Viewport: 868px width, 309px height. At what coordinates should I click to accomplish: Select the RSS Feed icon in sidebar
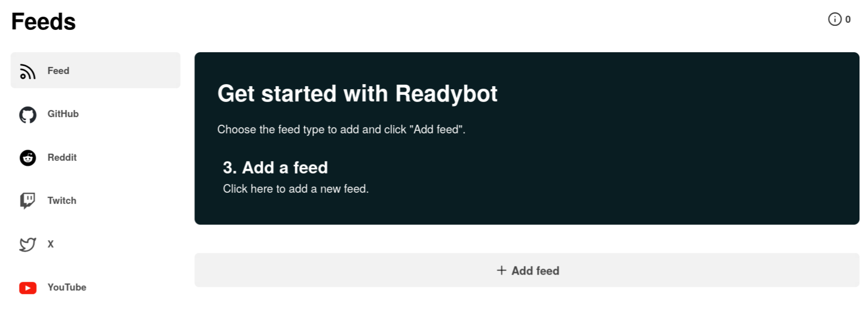[28, 71]
